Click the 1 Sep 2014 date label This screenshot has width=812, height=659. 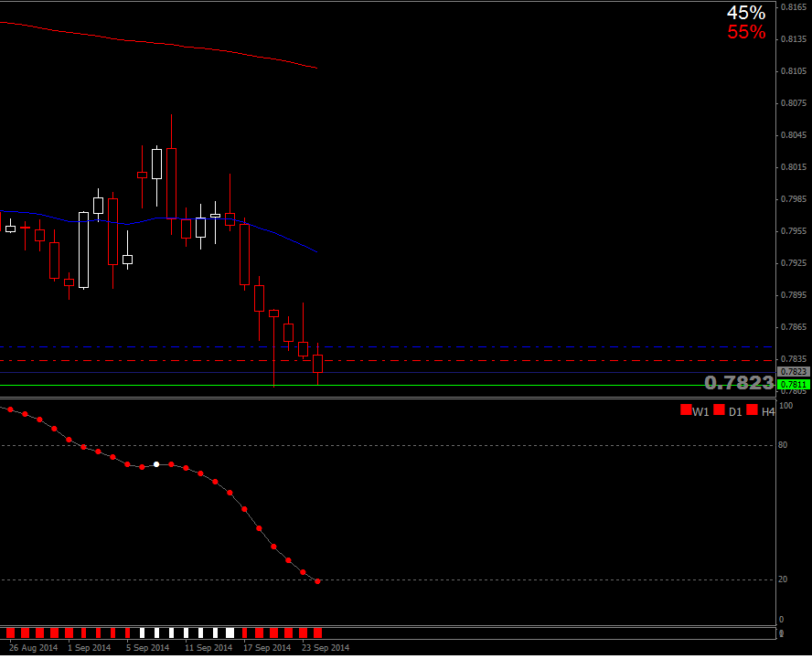[x=89, y=648]
